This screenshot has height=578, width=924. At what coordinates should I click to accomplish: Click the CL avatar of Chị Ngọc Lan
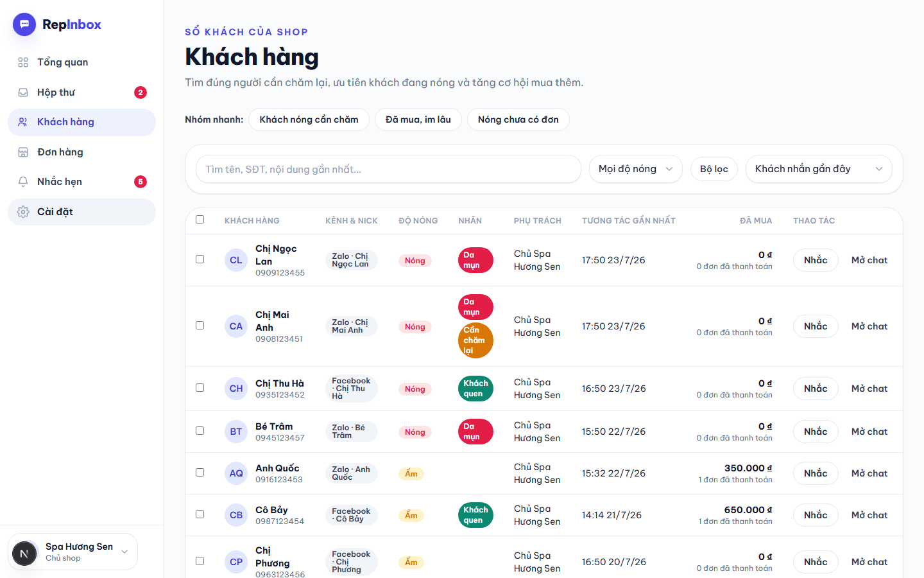click(x=236, y=260)
